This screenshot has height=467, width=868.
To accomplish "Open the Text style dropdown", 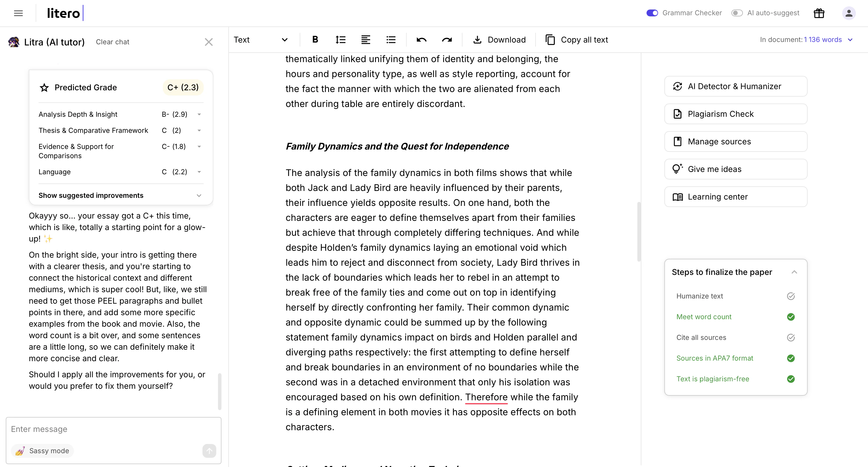I will point(261,39).
